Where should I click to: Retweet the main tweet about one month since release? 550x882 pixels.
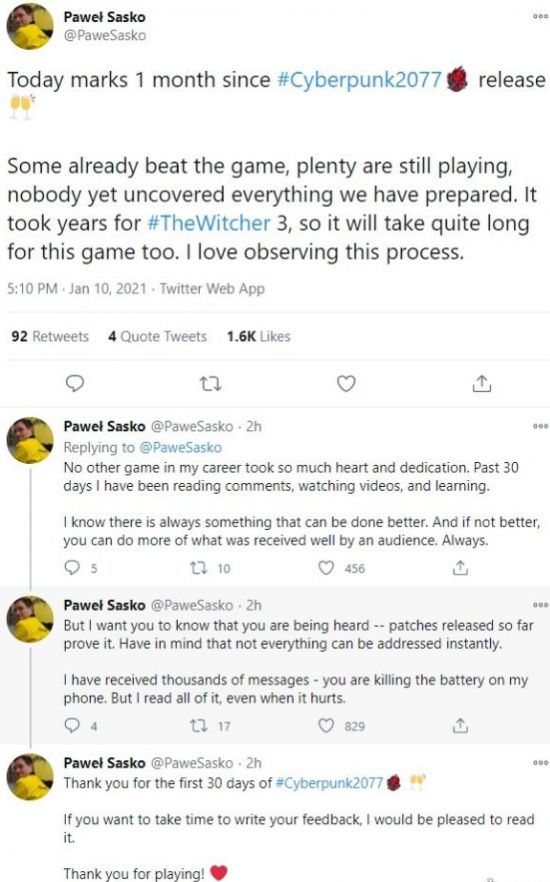[x=211, y=384]
